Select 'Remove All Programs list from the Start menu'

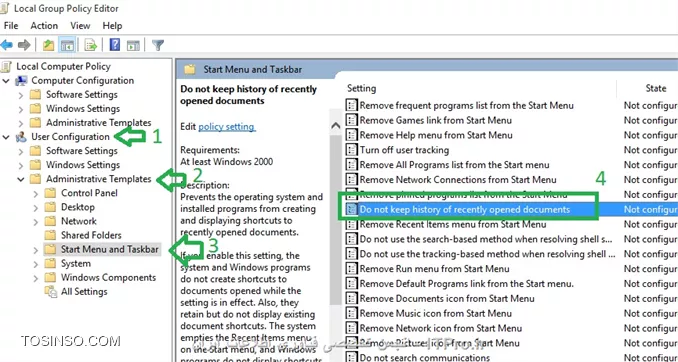[454, 165]
